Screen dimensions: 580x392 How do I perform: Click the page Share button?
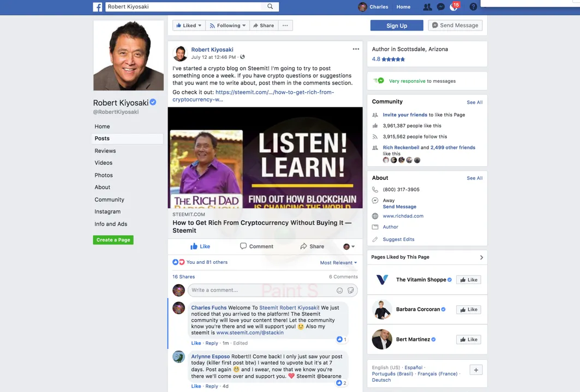tap(264, 26)
